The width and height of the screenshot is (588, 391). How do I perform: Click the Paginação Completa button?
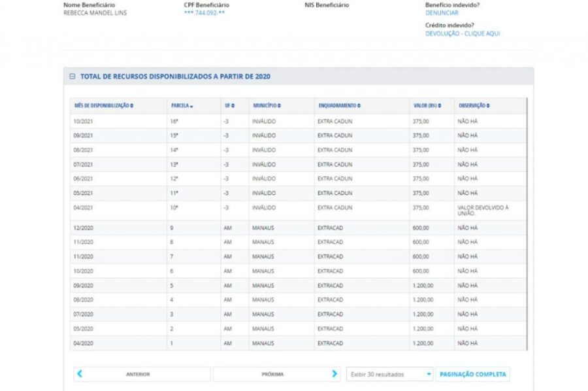click(472, 375)
